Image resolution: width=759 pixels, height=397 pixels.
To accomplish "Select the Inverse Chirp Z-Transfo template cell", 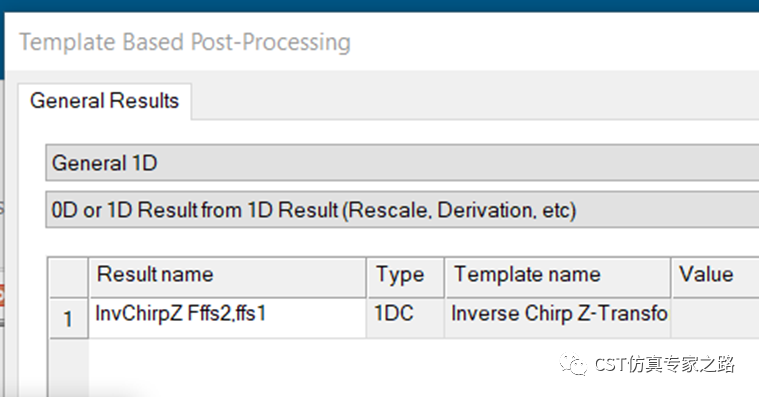I will pos(558,318).
